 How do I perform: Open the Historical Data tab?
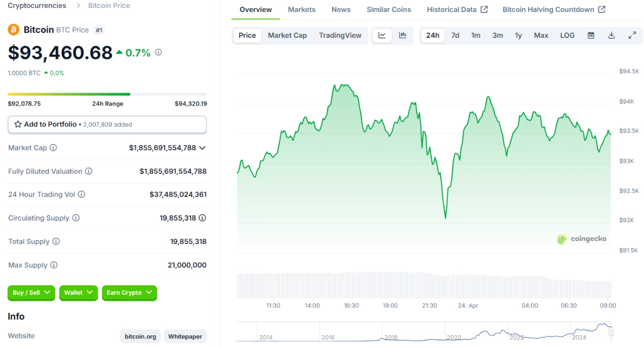tap(458, 9)
